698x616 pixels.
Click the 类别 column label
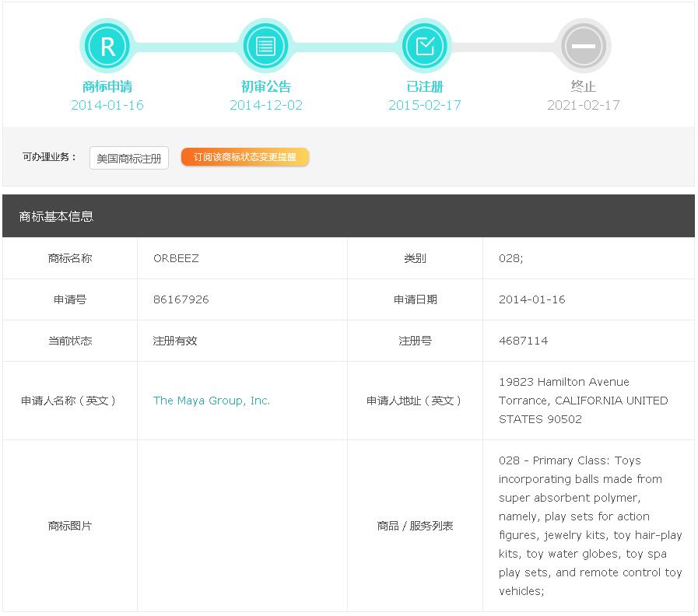tap(415, 258)
